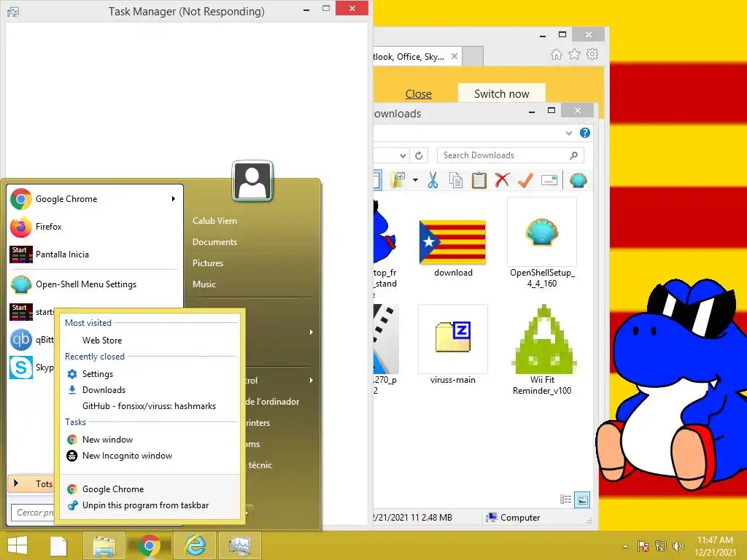Open Music from Start menu
Image resolution: width=747 pixels, height=560 pixels.
[204, 284]
